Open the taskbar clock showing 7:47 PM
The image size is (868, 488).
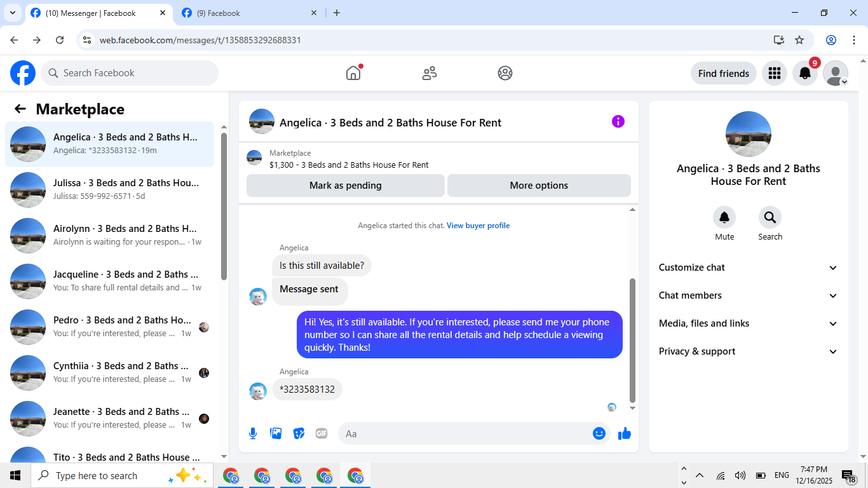(x=813, y=475)
